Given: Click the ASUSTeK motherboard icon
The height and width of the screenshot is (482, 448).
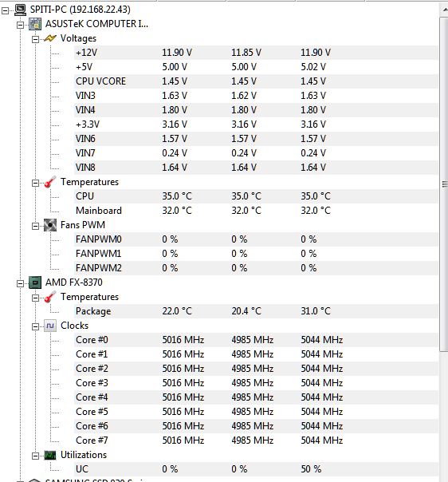Looking at the screenshot, I should 35,24.
